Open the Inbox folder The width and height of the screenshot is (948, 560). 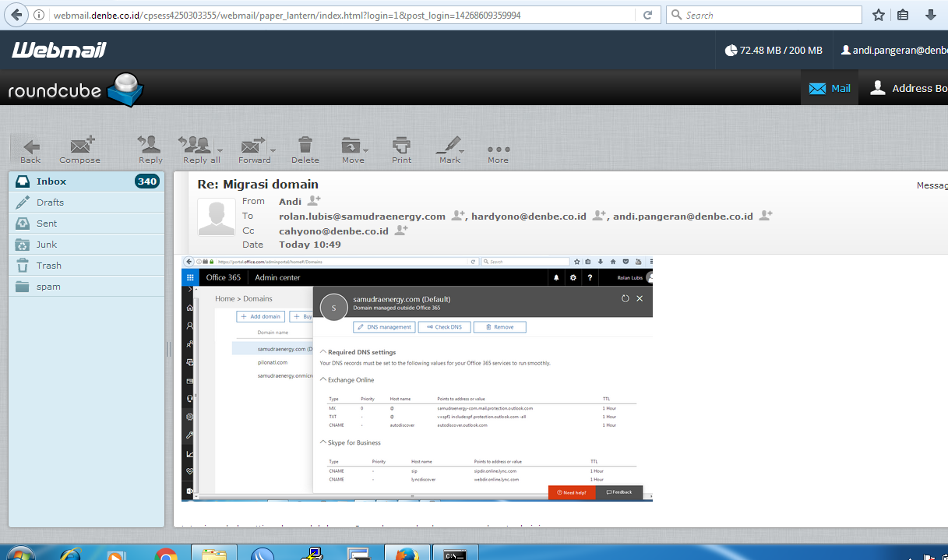point(51,181)
